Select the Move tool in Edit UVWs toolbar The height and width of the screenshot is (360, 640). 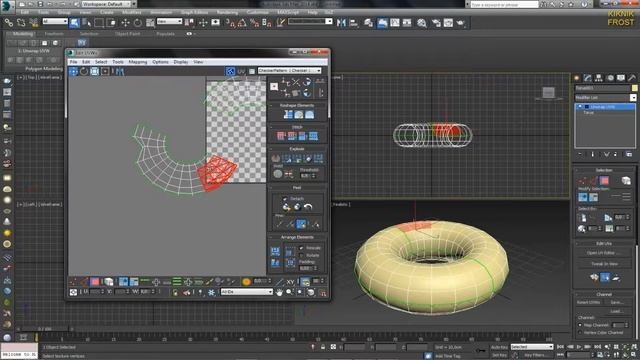point(73,71)
